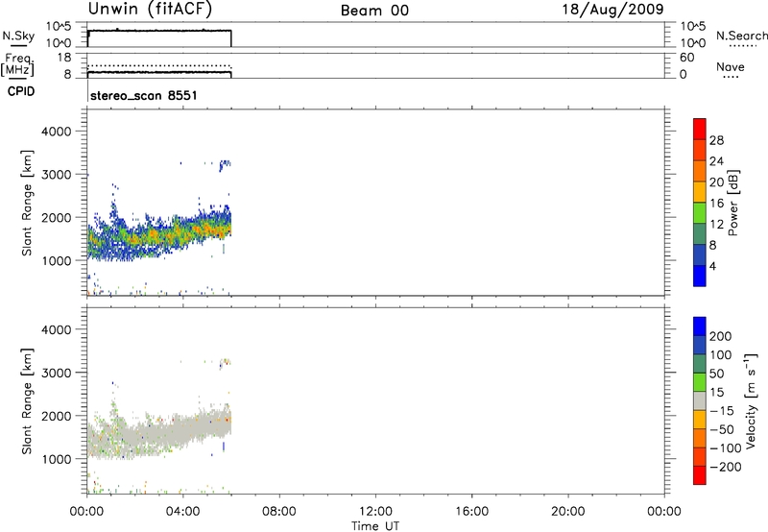Click the "12:00" time axis label
Image resolution: width=768 pixels, height=532 pixels.
coord(375,512)
